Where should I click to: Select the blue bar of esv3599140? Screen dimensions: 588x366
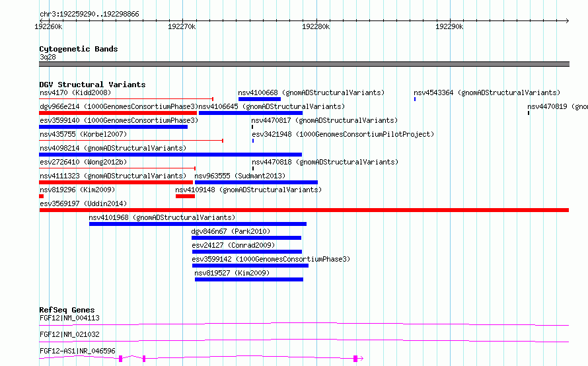[x=113, y=127]
